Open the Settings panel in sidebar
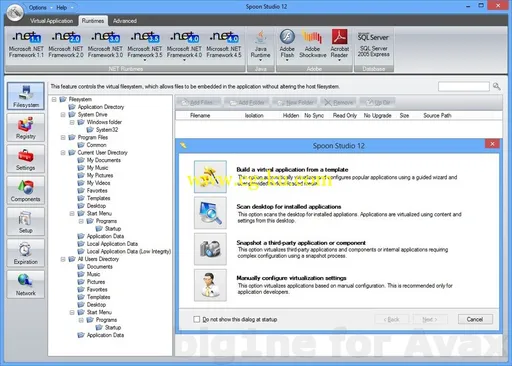Image resolution: width=512 pixels, height=366 pixels. (26, 159)
